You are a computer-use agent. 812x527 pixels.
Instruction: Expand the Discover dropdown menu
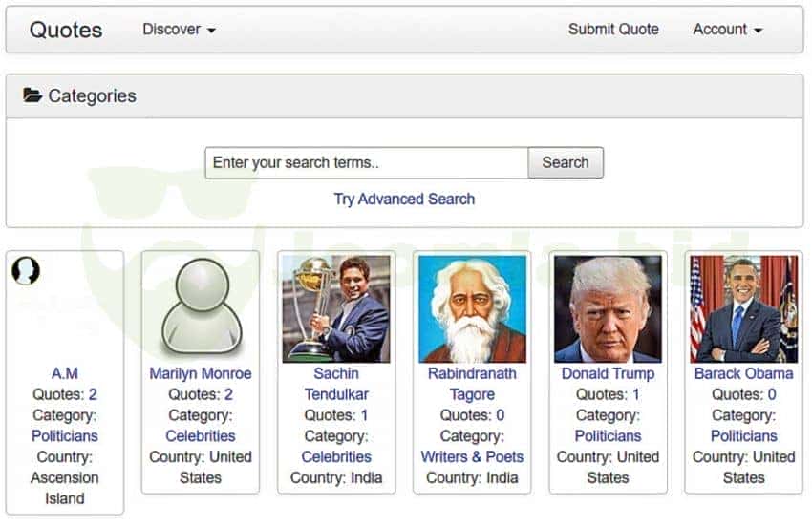tap(179, 30)
